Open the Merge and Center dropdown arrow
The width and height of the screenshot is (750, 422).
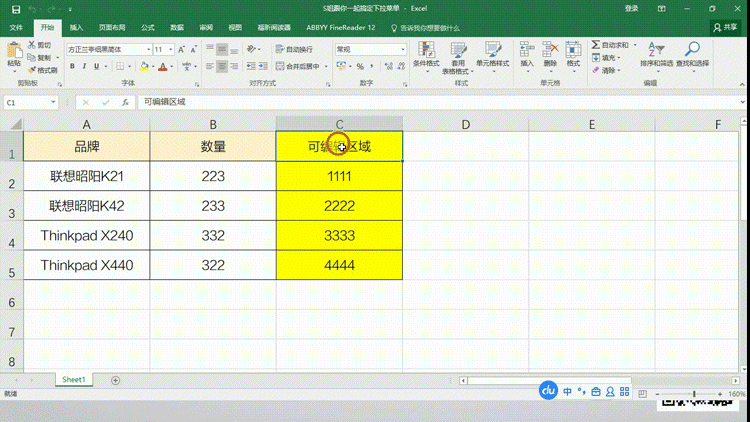(326, 67)
